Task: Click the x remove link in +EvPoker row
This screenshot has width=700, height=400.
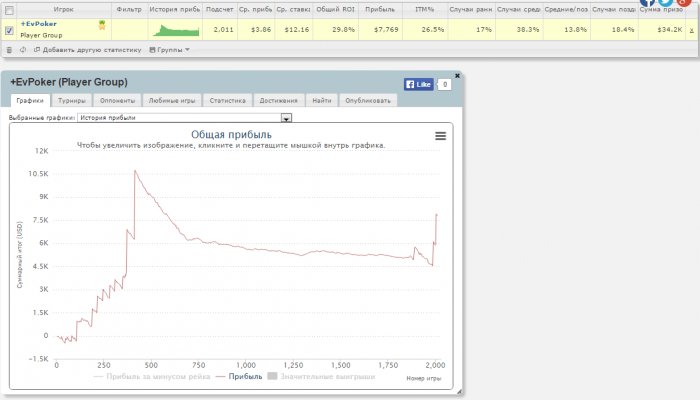Action: (692, 30)
